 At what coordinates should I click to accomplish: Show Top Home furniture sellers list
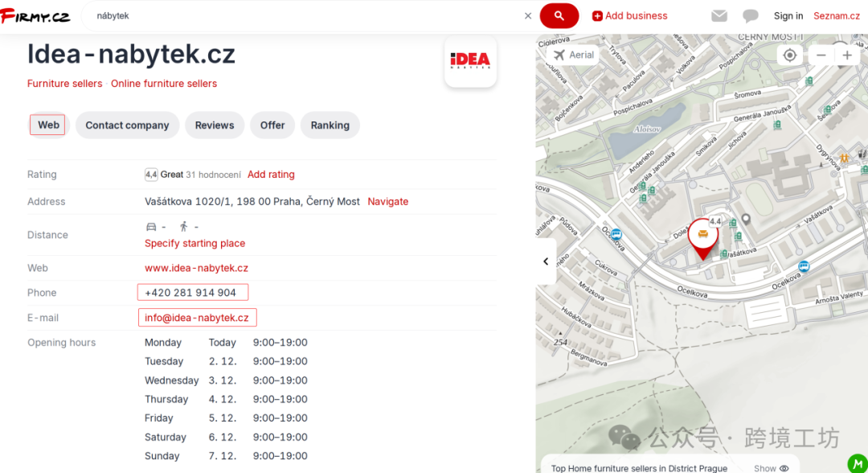click(x=770, y=467)
